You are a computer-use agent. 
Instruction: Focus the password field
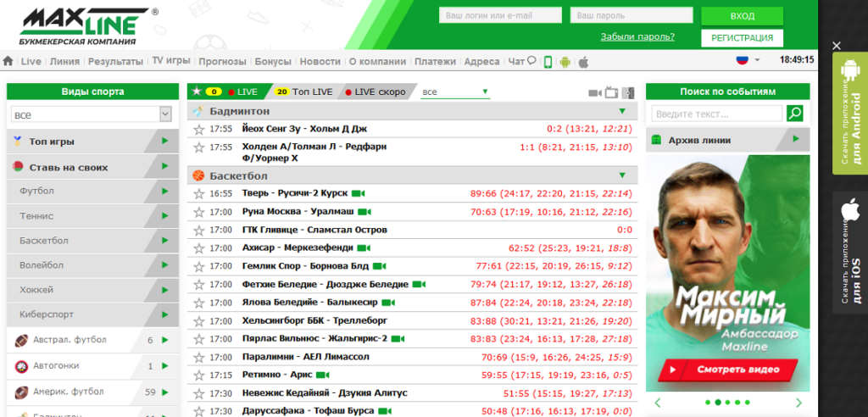[x=631, y=15]
